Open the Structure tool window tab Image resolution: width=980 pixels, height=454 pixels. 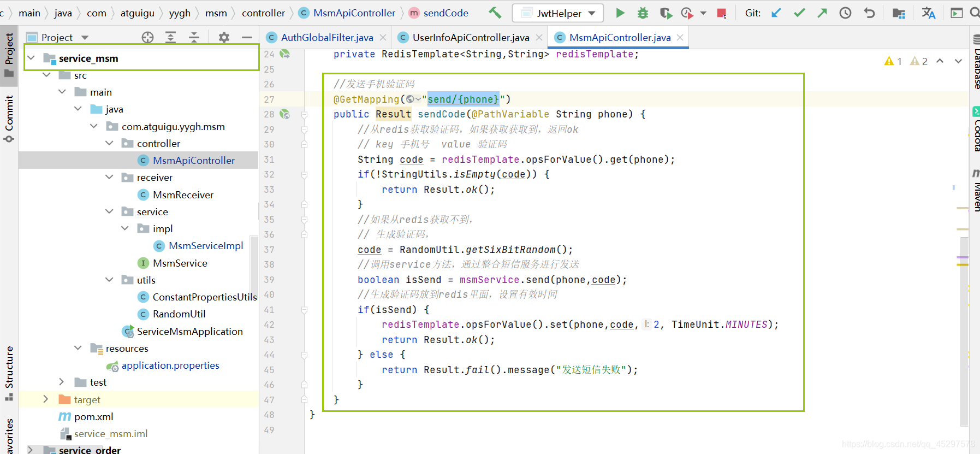click(9, 373)
